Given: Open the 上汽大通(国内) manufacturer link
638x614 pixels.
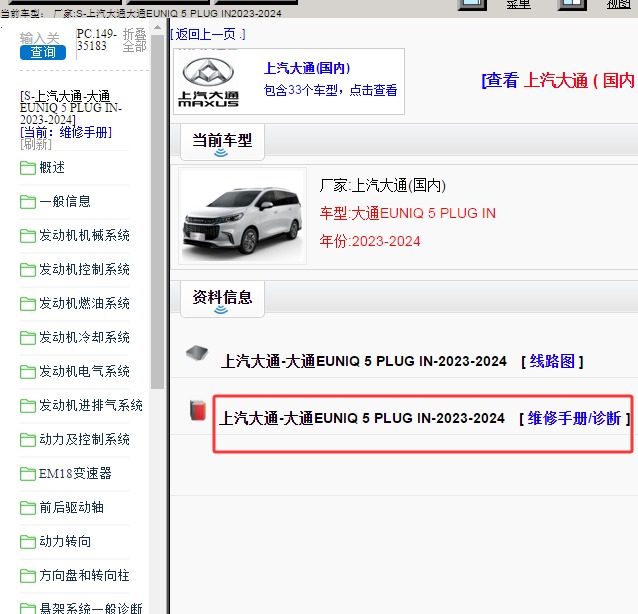Looking at the screenshot, I should (x=307, y=68).
